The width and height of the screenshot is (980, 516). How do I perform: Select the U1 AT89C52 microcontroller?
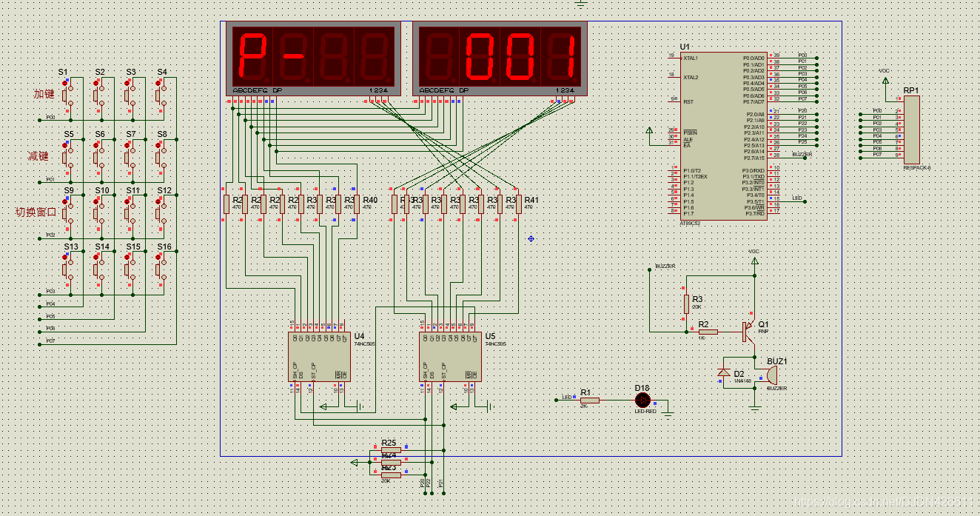(724, 136)
